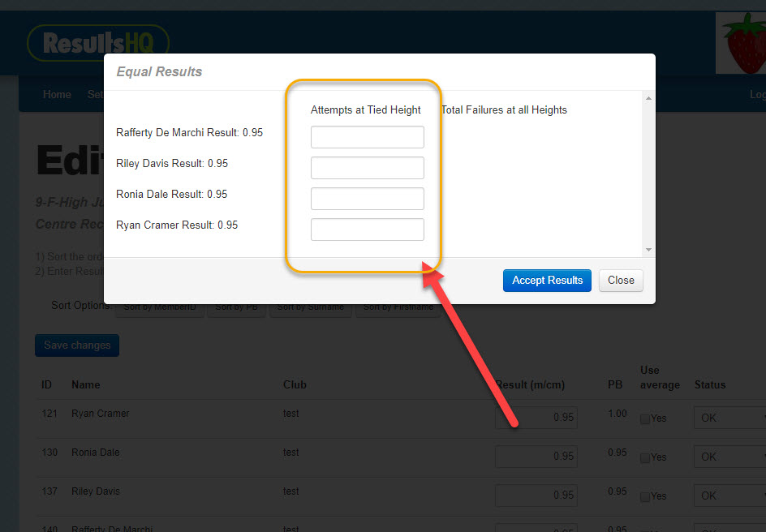Click PB value 1.00 for Ryan Cramer
Viewport: 766px width, 532px height.
[618, 414]
